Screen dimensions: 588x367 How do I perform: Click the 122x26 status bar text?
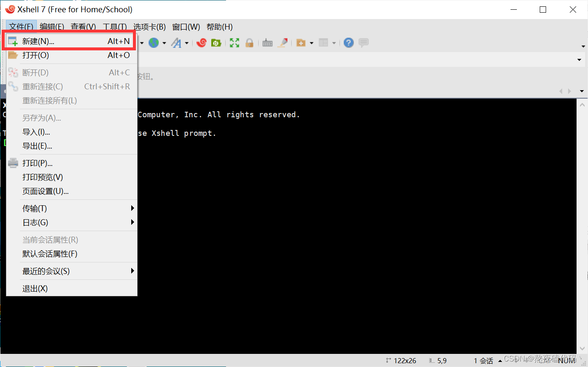pos(405,361)
